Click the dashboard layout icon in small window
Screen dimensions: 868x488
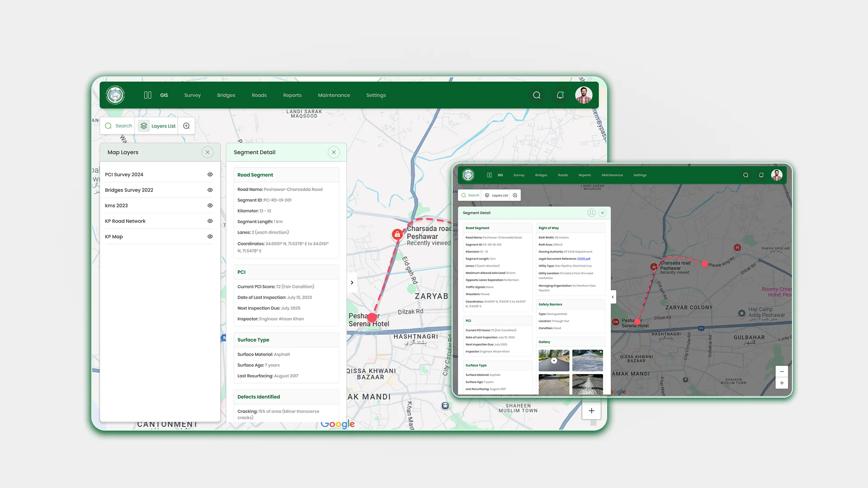[x=490, y=175]
